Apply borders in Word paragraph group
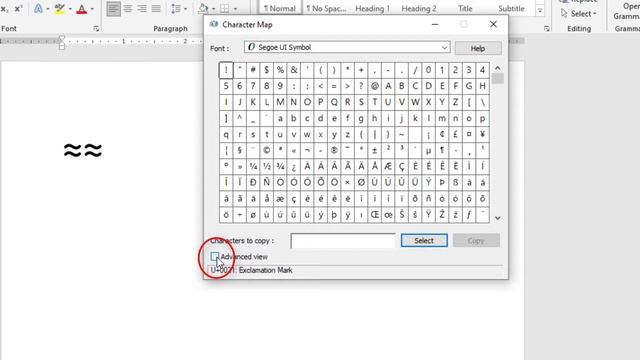The width and height of the screenshot is (640, 360). (x=224, y=9)
